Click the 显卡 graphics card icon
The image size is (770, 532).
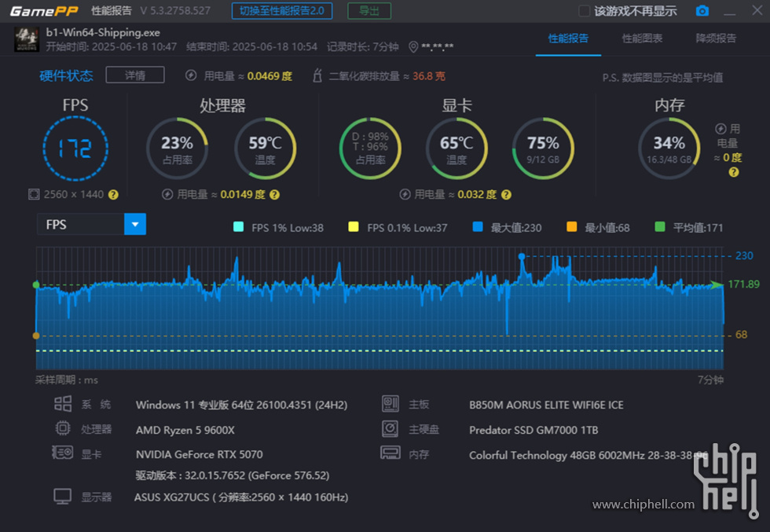tap(63, 453)
